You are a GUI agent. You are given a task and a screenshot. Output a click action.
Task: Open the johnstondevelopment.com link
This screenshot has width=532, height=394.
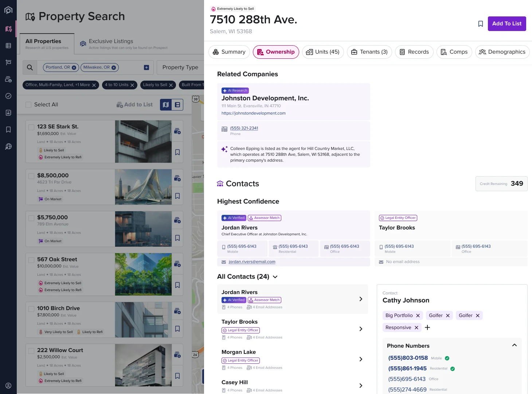254,113
